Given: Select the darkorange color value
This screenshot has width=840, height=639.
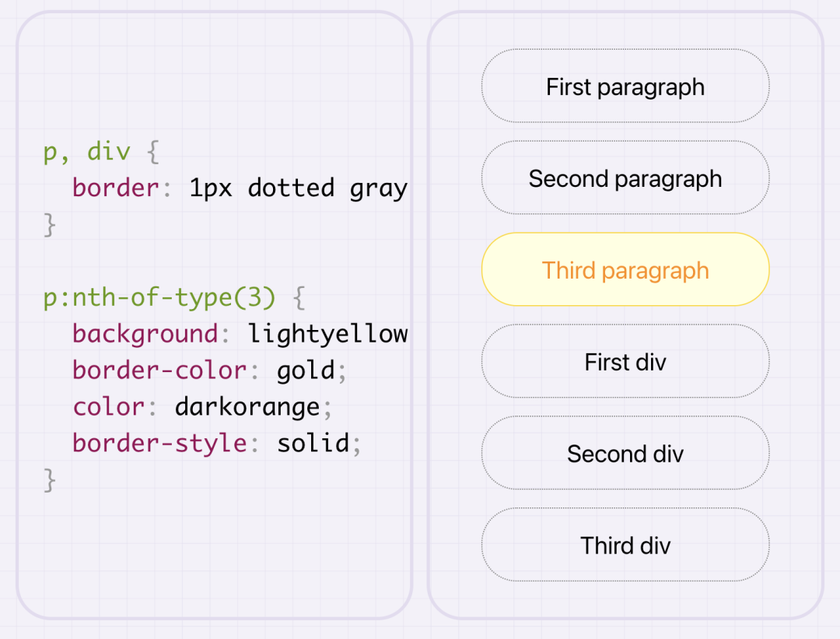Looking at the screenshot, I should [x=247, y=407].
